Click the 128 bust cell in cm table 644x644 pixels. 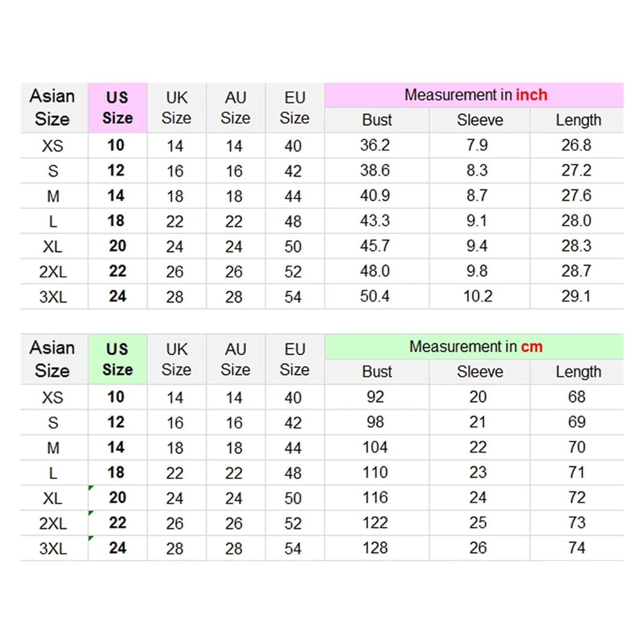377,548
